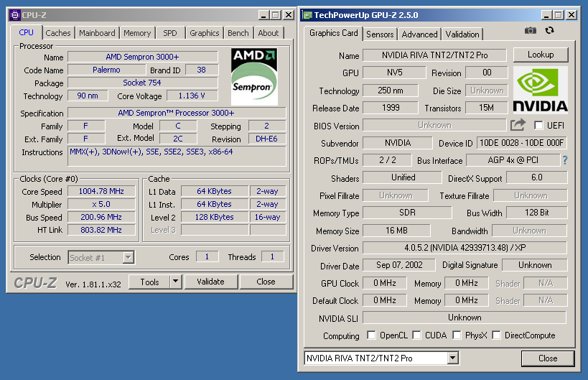588x380 pixels.
Task: Toggle the UEFI checkbox
Action: point(538,125)
